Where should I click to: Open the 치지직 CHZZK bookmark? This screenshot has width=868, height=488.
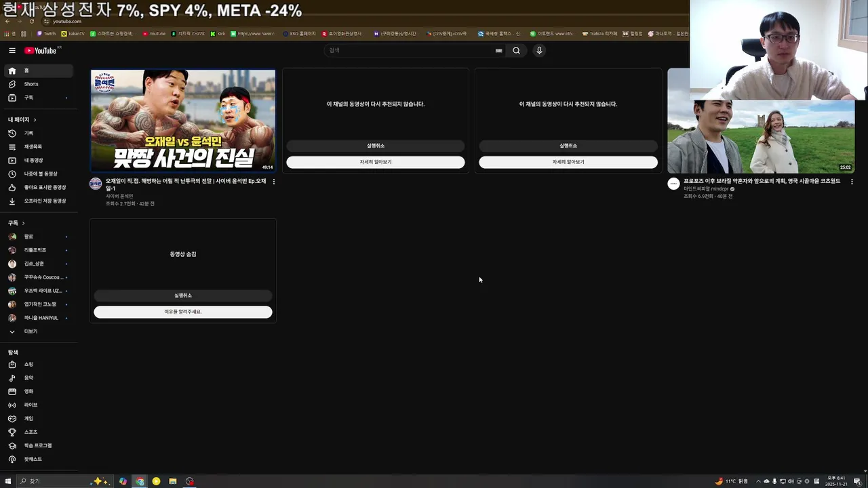click(x=187, y=33)
